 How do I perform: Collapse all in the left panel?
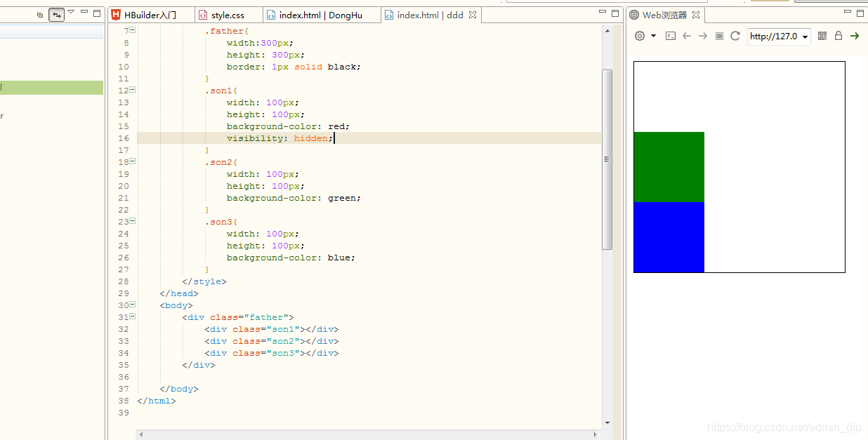click(40, 15)
